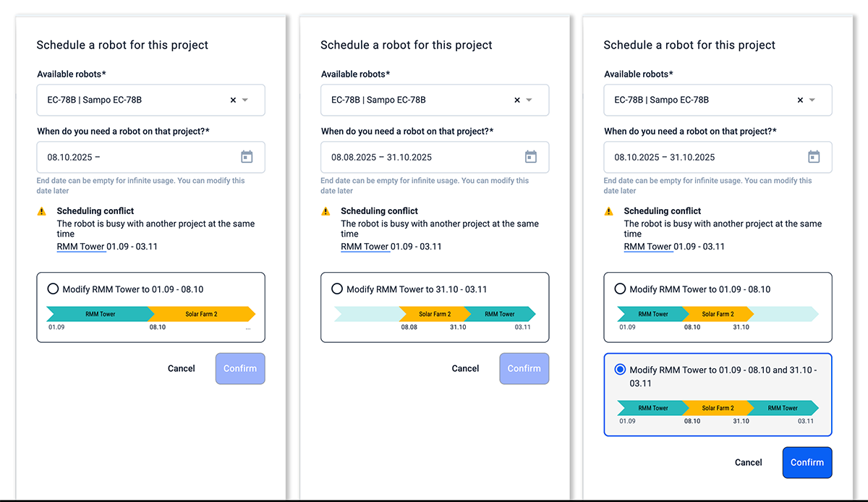Select Modify RMM Tower to 01.09 - 08.10

(x=53, y=289)
